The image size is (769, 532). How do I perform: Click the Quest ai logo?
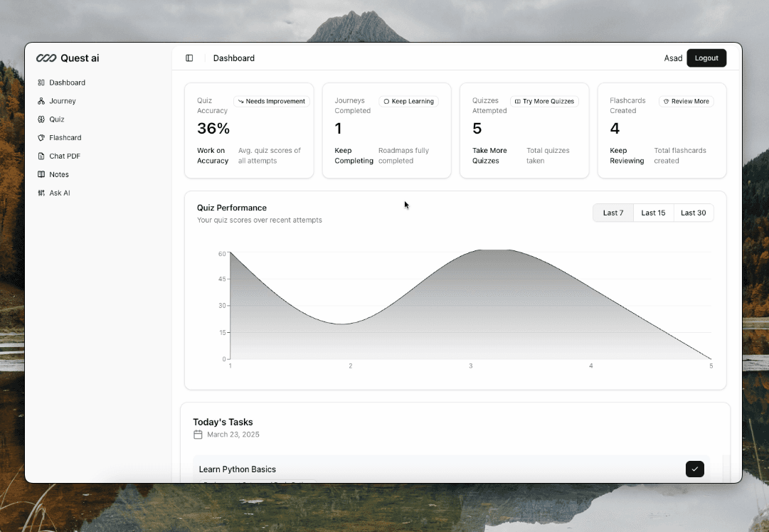point(68,58)
